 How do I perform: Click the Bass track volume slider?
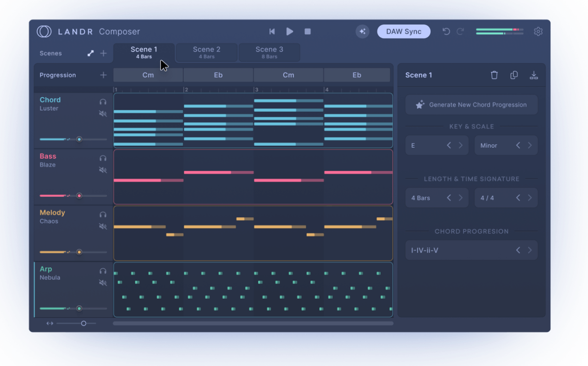pos(73,196)
